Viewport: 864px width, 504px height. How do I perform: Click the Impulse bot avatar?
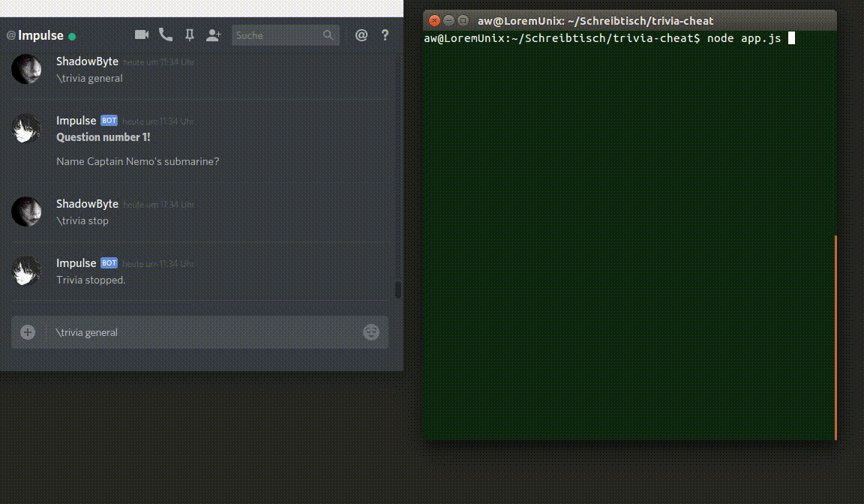pyautogui.click(x=27, y=128)
